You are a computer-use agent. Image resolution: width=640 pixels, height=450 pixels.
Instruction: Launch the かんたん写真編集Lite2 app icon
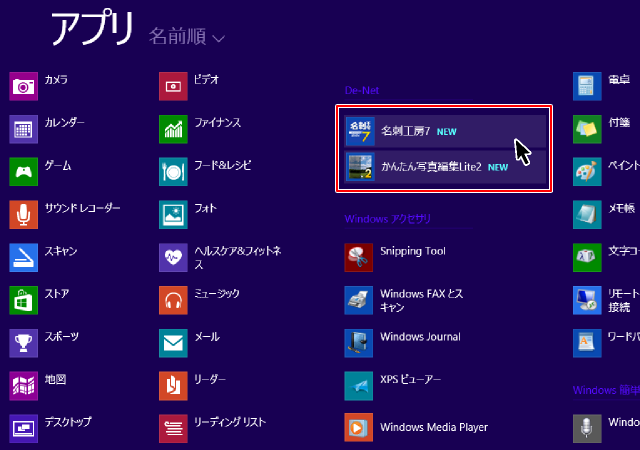(x=360, y=167)
